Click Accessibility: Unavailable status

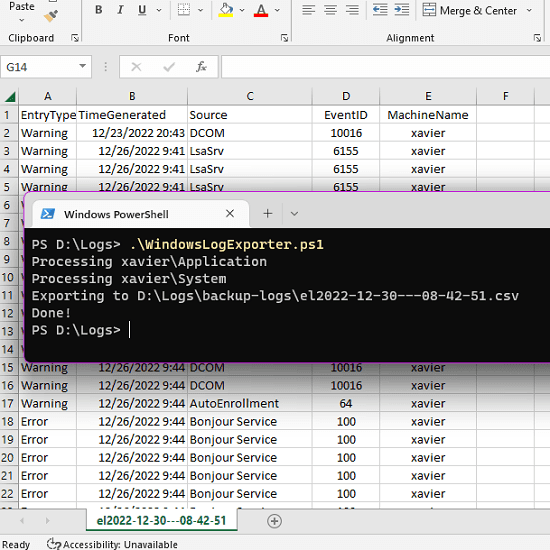click(112, 544)
